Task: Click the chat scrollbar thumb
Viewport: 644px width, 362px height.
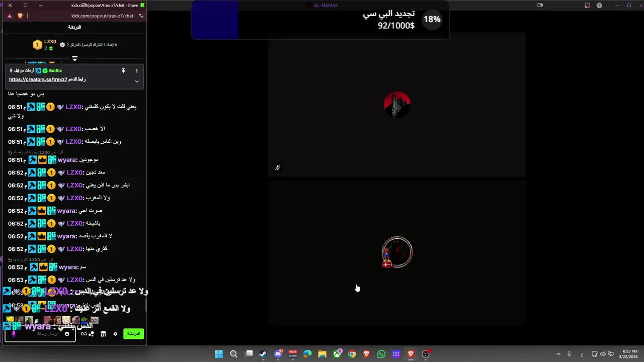Action: pyautogui.click(x=146, y=305)
